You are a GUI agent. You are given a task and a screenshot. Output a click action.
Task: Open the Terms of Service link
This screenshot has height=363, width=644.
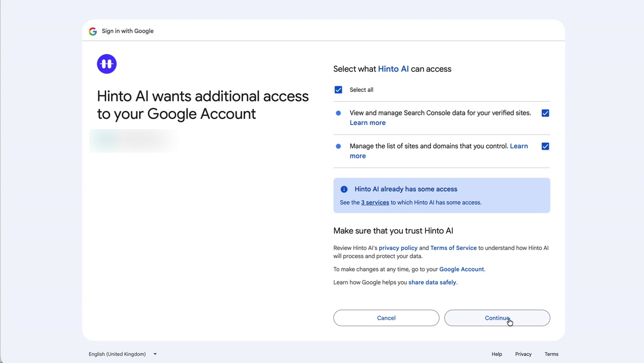tap(453, 248)
